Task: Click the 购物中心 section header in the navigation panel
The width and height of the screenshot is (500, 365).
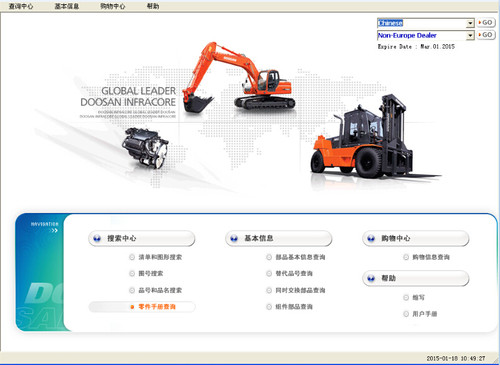Action: tap(416, 238)
